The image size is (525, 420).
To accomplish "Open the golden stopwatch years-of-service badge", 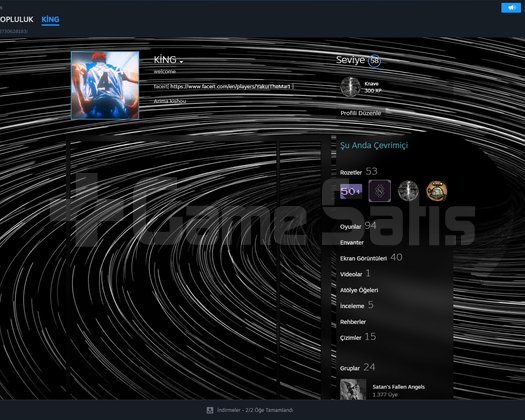I will coord(437,191).
